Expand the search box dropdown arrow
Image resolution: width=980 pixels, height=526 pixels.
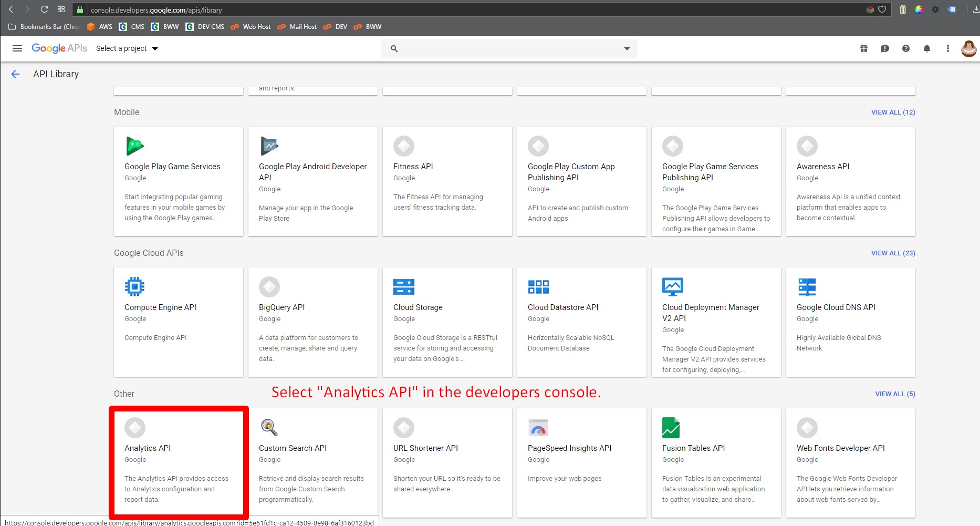pyautogui.click(x=627, y=49)
